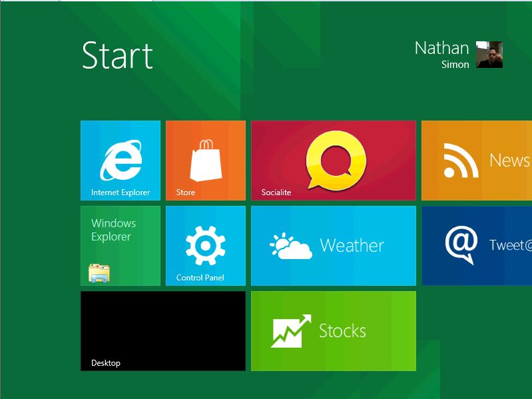Open the Windows Explorer folder tile
The height and width of the screenshot is (399, 532).
[x=121, y=246]
